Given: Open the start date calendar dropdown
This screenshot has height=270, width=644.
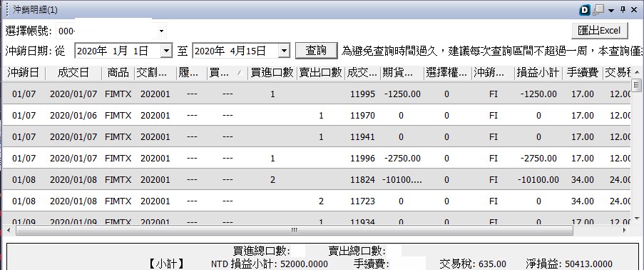Looking at the screenshot, I should [x=166, y=51].
